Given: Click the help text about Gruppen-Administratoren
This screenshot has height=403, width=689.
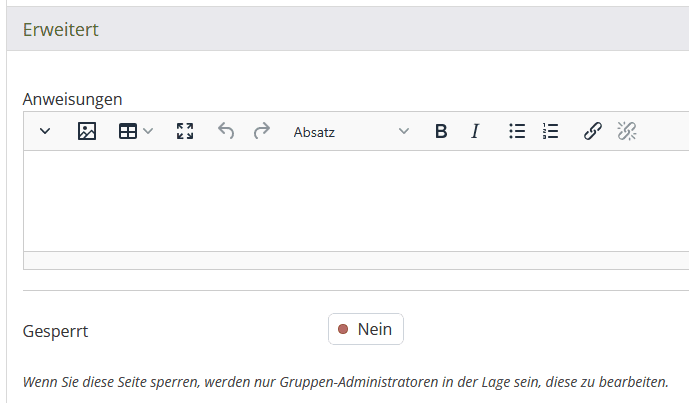Looking at the screenshot, I should (x=345, y=382).
